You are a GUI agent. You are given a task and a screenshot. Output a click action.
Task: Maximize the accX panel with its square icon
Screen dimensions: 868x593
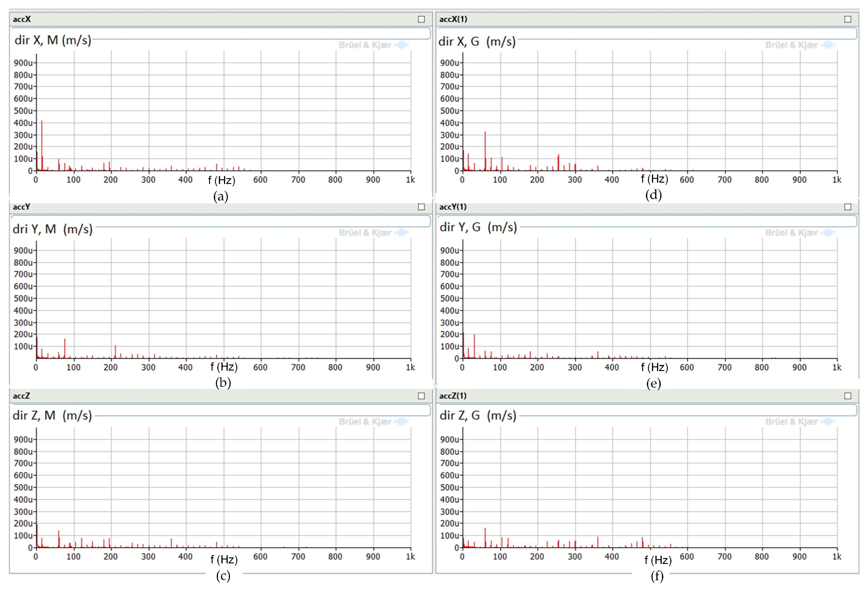[x=421, y=19]
